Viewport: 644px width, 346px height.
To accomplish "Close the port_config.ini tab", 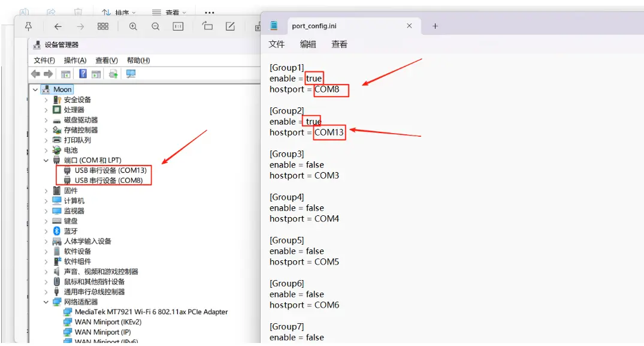I will click(409, 26).
